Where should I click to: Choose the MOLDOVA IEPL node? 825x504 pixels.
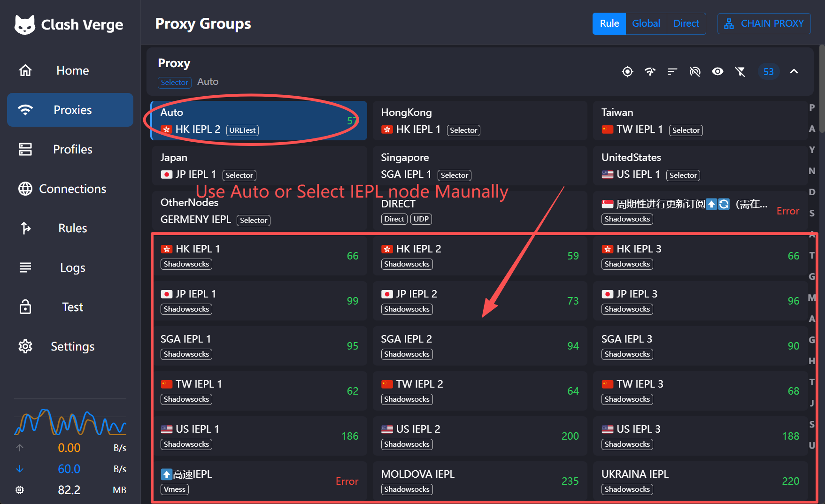pyautogui.click(x=480, y=481)
